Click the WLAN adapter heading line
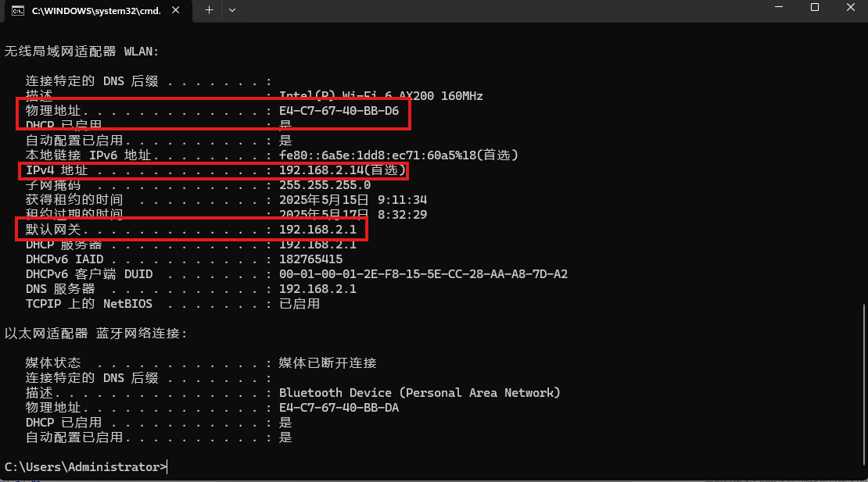868x482 pixels. tap(81, 52)
